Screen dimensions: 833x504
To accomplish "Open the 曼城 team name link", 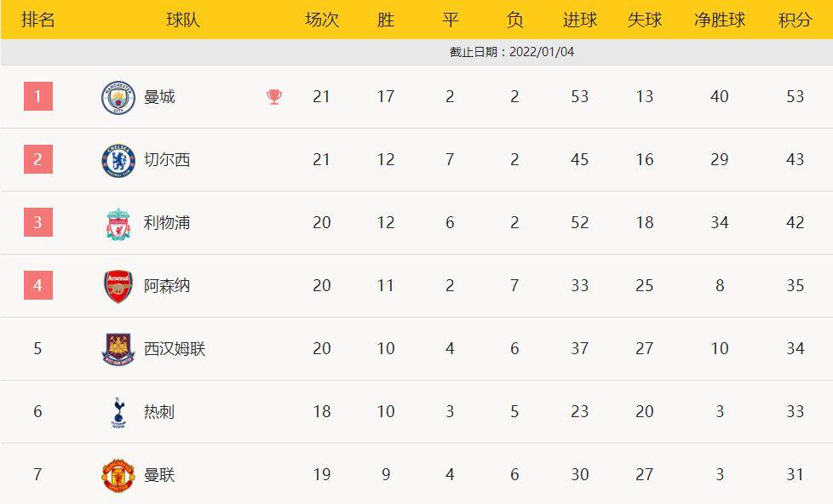I will (x=159, y=97).
